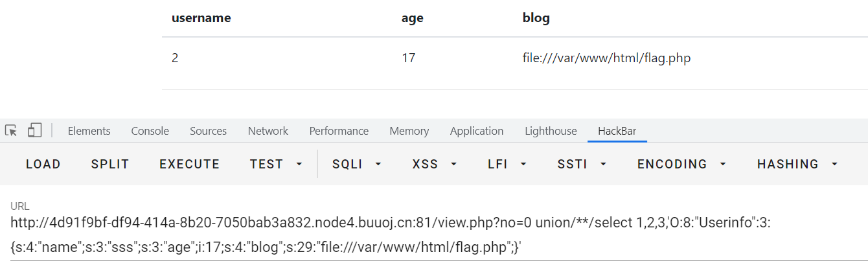This screenshot has height=263, width=868.
Task: Open the SQLI dropdown menu
Action: pyautogui.click(x=356, y=165)
